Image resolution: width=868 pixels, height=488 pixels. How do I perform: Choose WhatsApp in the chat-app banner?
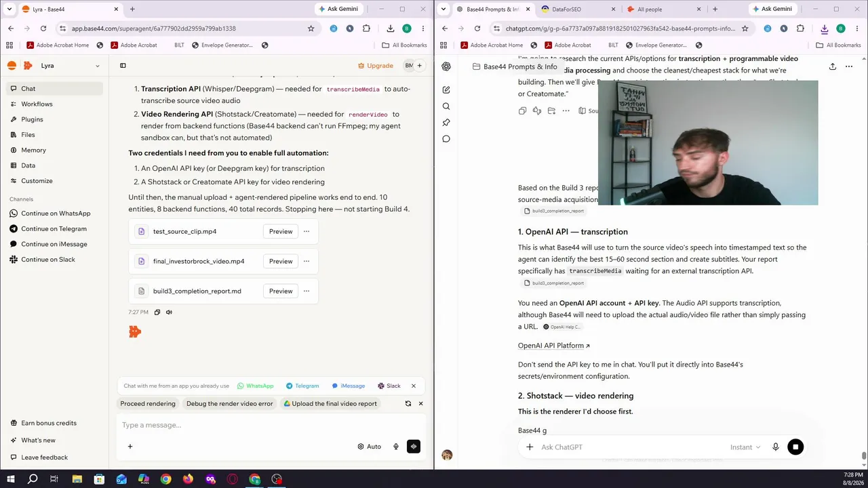coord(256,386)
